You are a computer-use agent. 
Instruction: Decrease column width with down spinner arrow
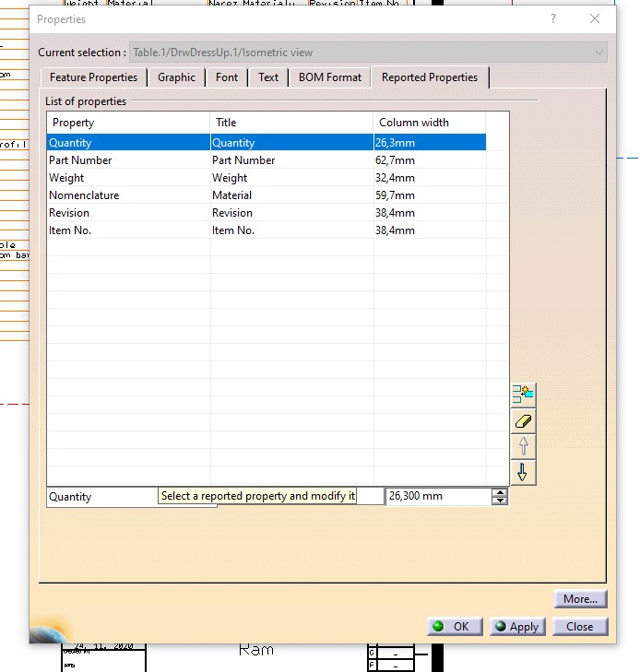click(500, 501)
